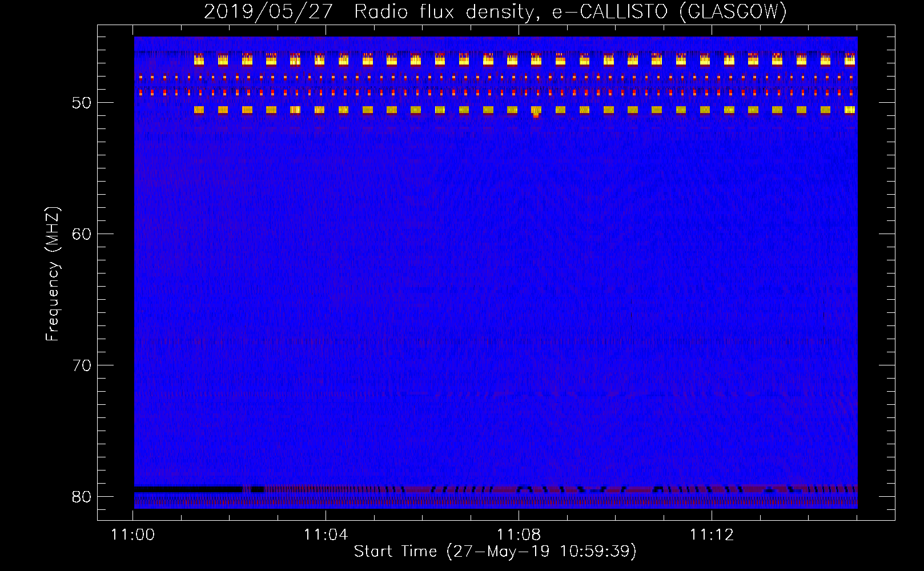Image resolution: width=924 pixels, height=571 pixels.
Task: Select the Frequency (MHZ) axis label
Action: [53, 274]
